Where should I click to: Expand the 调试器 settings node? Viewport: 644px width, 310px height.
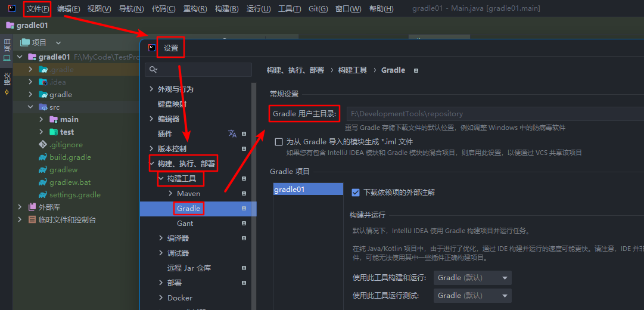[x=161, y=253]
